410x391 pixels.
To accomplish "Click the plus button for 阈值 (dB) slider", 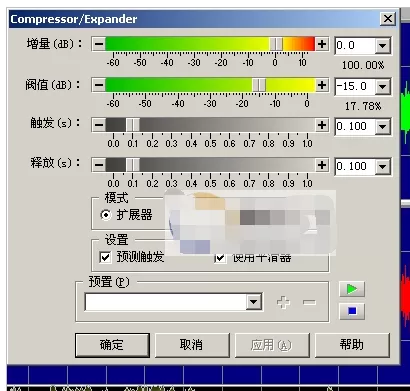I will pos(322,85).
